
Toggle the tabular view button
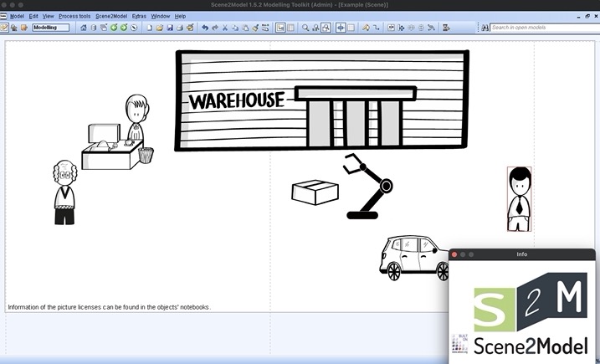[291, 28]
